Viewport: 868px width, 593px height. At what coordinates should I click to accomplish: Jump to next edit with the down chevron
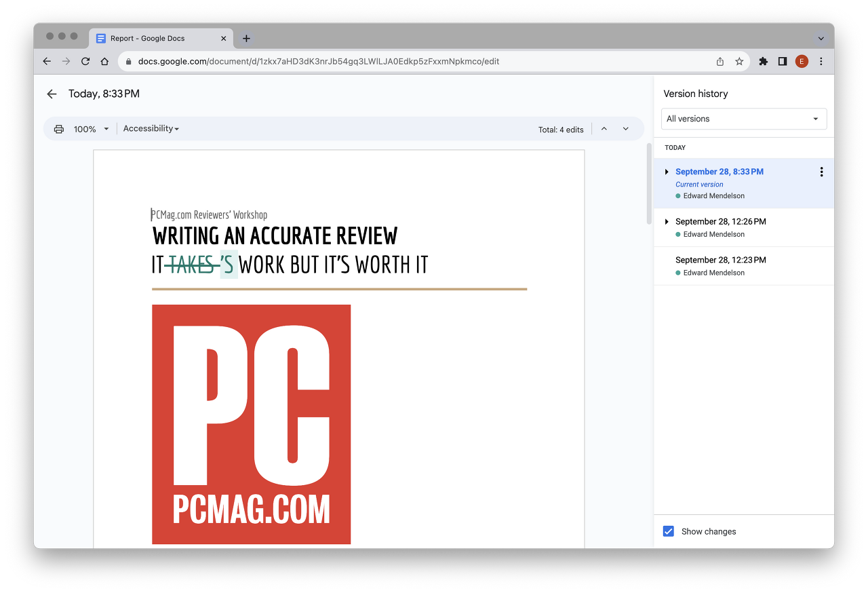[x=626, y=129]
